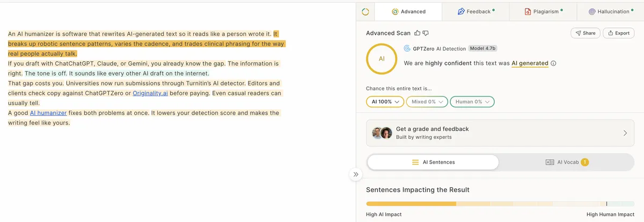Click the Plagiarism tab document icon
644x222 pixels.
click(x=528, y=11)
